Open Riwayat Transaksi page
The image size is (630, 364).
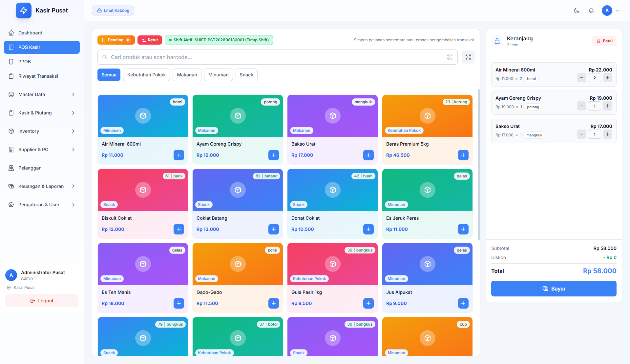point(42,76)
